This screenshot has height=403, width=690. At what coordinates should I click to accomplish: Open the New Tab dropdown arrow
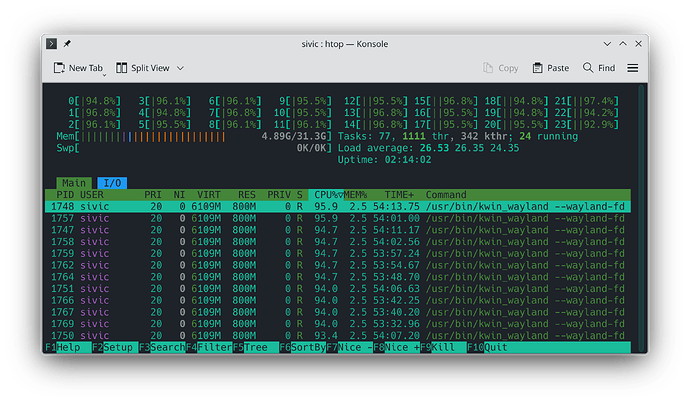coord(105,75)
